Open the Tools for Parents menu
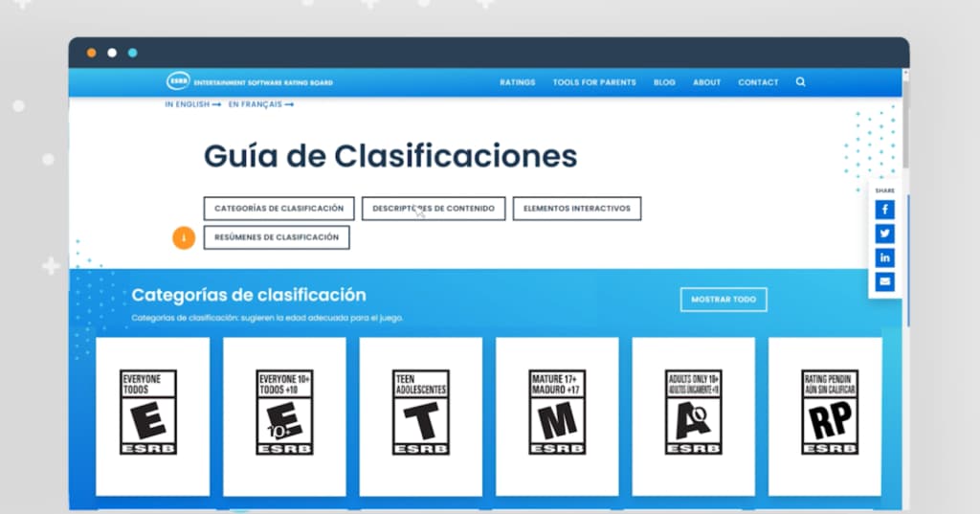 click(594, 82)
